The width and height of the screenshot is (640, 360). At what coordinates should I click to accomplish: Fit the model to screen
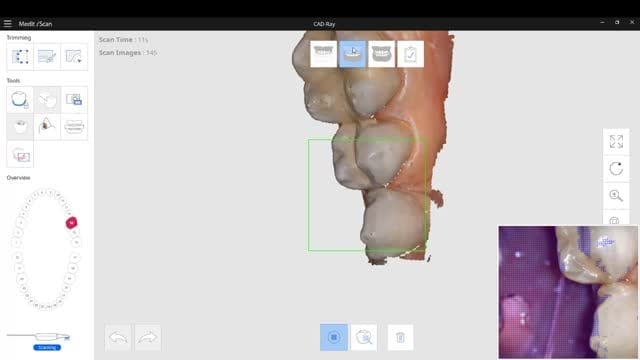click(616, 142)
